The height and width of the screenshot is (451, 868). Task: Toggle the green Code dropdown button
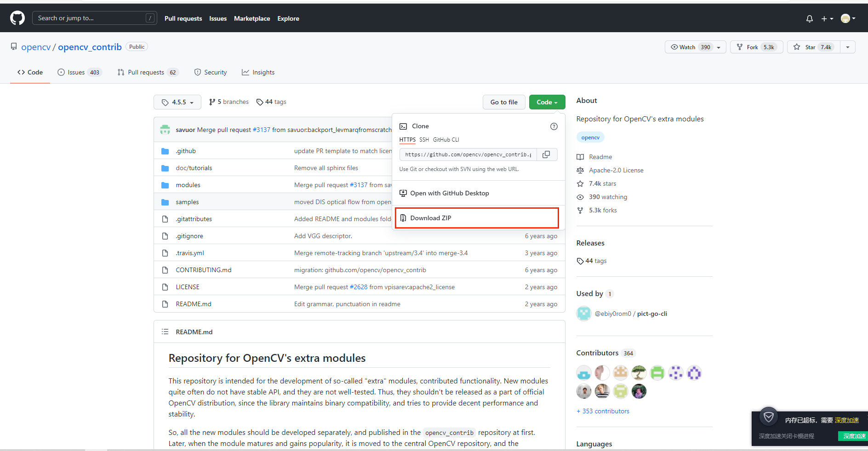pyautogui.click(x=547, y=102)
